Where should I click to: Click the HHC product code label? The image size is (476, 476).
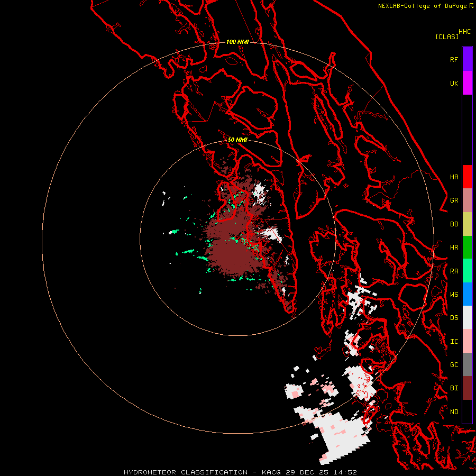click(464, 32)
